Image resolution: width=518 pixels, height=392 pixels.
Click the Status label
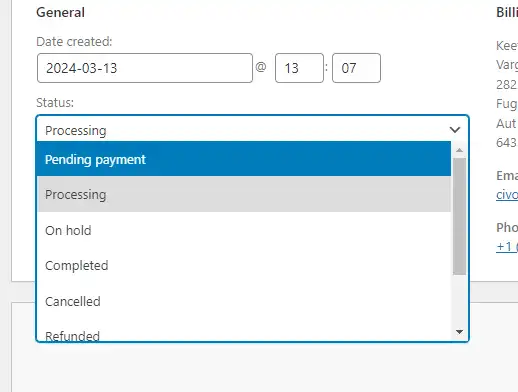pyautogui.click(x=55, y=103)
